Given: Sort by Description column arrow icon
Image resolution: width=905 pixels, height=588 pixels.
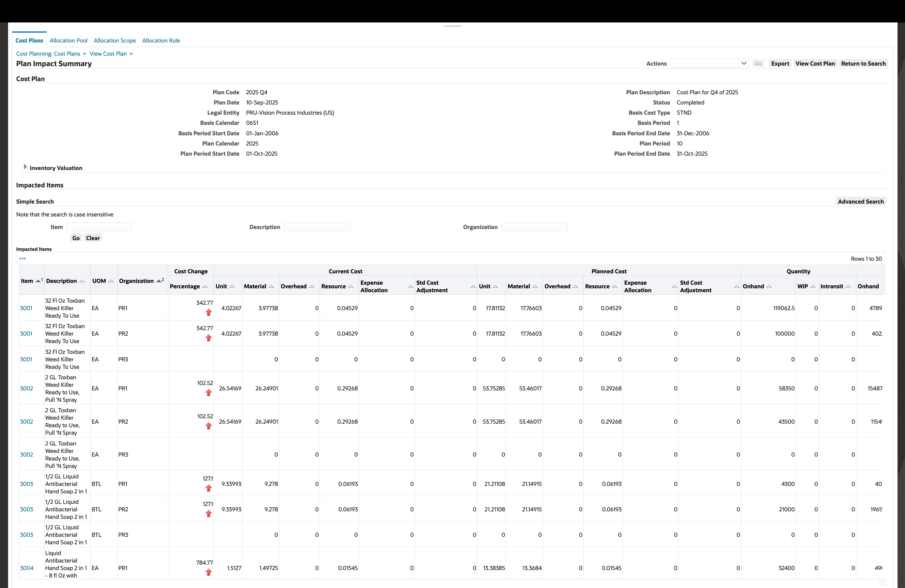Looking at the screenshot, I should [x=82, y=281].
